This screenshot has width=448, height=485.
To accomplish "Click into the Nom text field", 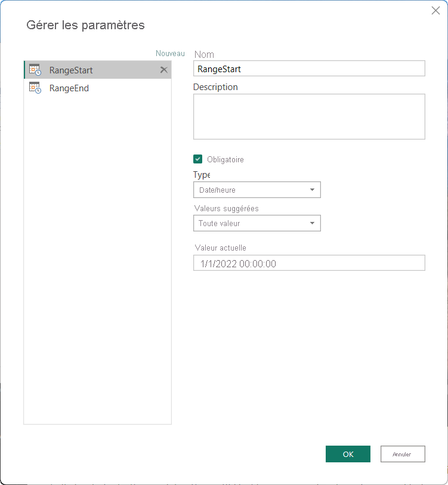I will tap(309, 69).
